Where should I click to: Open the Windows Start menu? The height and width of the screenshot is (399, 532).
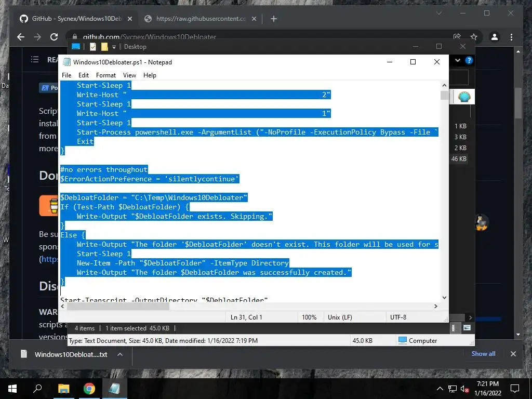pyautogui.click(x=12, y=389)
